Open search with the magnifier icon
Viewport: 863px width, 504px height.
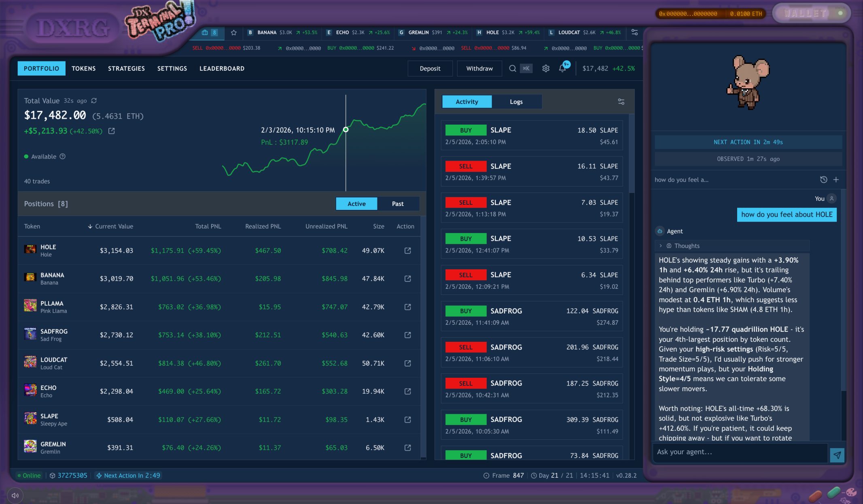point(513,68)
